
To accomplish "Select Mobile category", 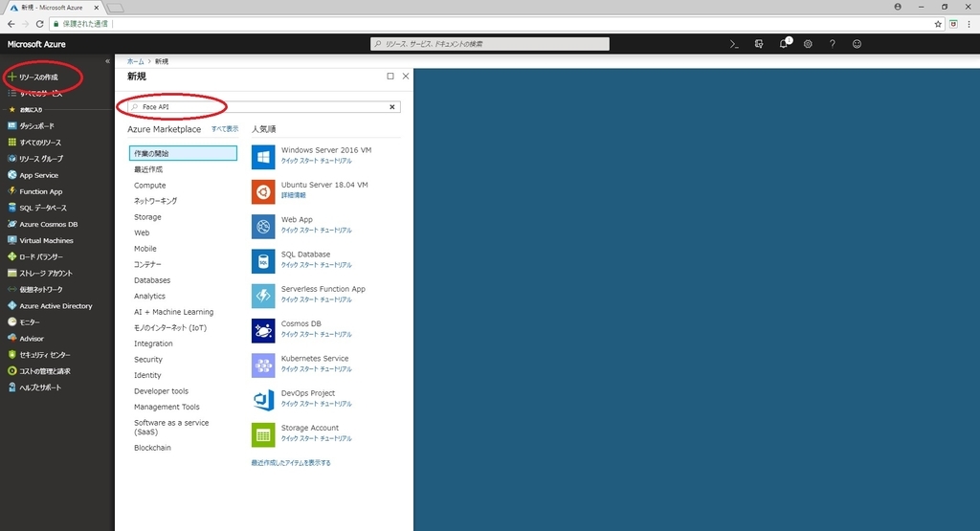I will click(145, 249).
